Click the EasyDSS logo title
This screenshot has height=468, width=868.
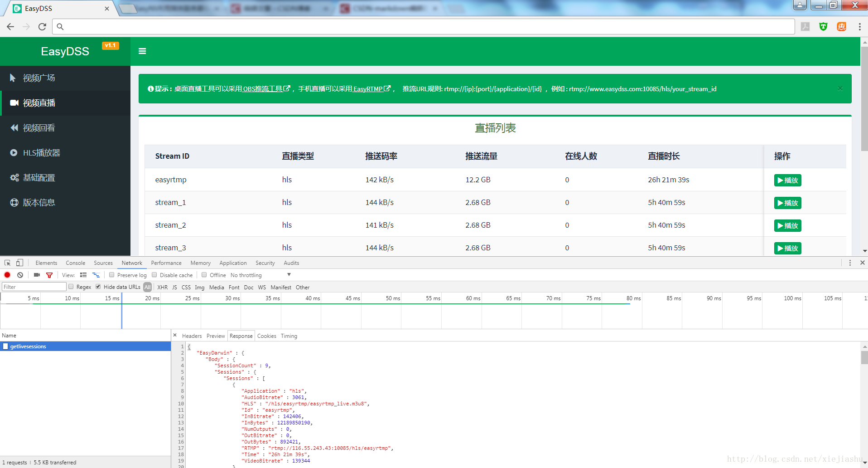pos(65,52)
